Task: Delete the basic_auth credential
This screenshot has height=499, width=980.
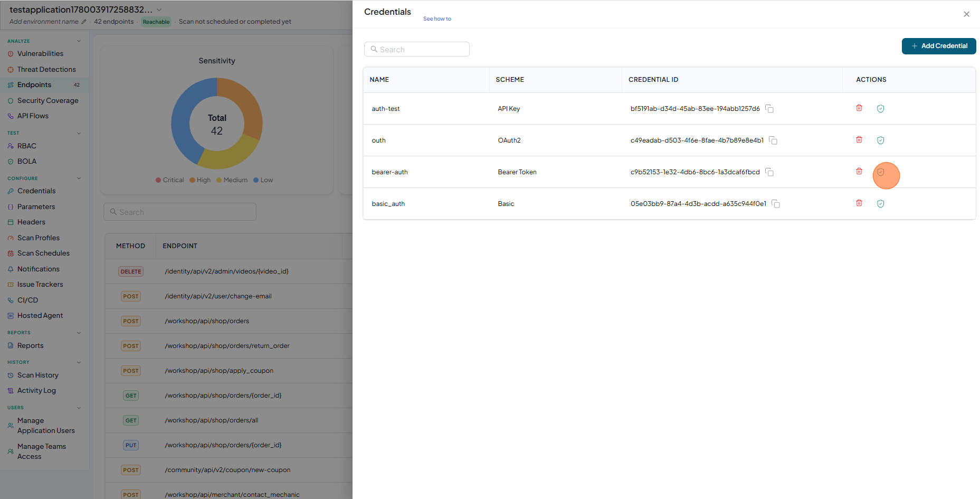Action: click(x=859, y=203)
